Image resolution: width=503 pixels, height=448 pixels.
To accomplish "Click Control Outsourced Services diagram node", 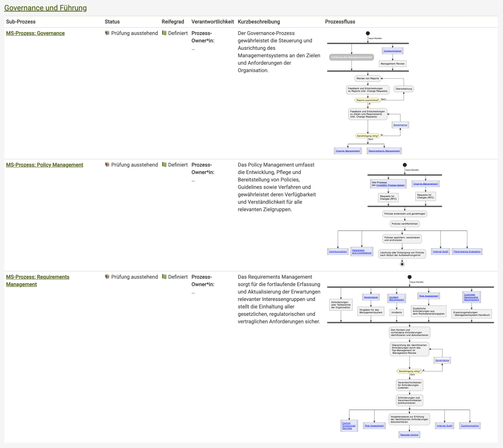I will [x=349, y=426].
